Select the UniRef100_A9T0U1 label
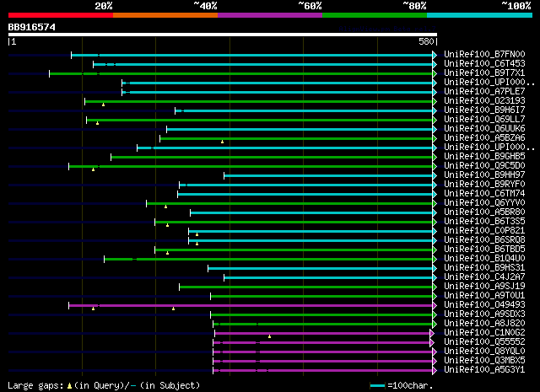The height and width of the screenshot is (392, 540). pos(484,296)
